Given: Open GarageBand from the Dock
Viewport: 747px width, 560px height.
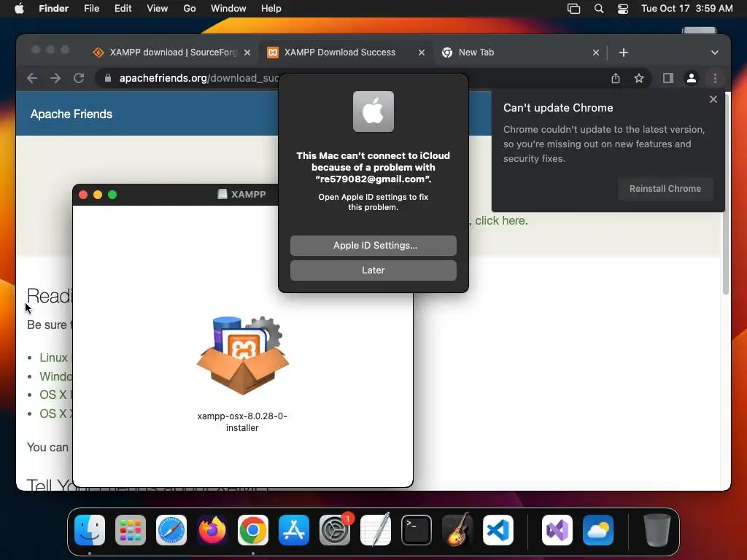Looking at the screenshot, I should (x=457, y=530).
